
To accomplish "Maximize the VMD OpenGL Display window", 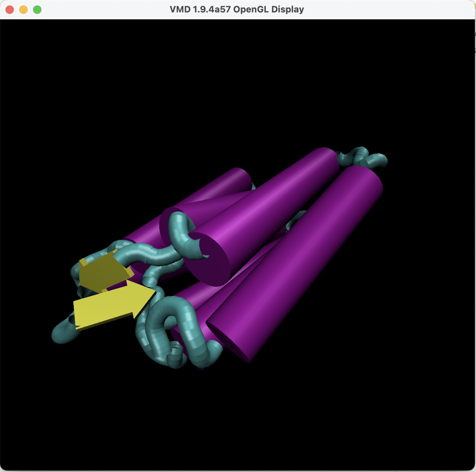I will [37, 10].
